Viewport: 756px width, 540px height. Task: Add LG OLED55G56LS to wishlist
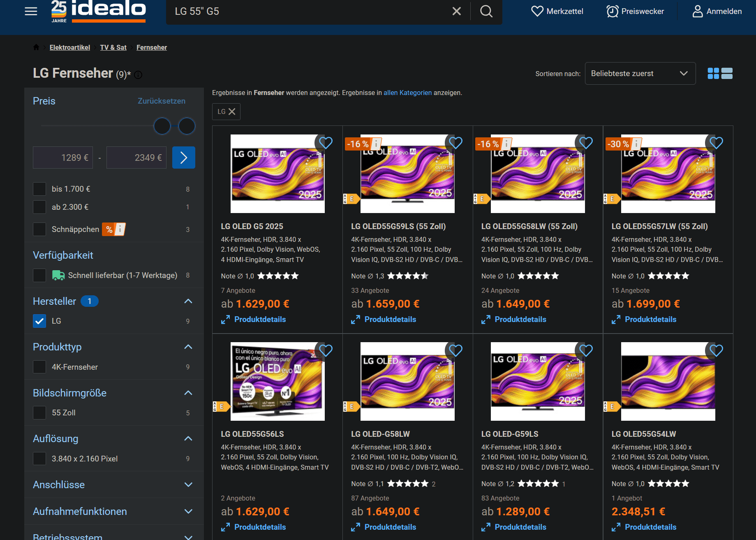pyautogui.click(x=326, y=350)
